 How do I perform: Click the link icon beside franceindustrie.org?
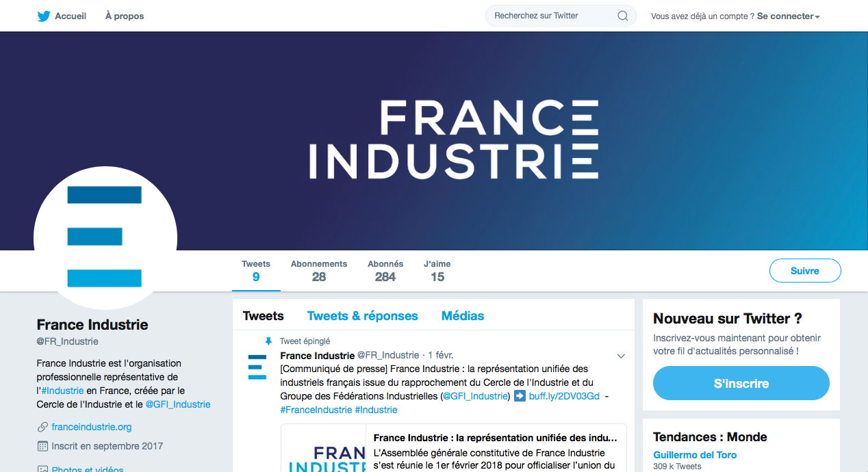click(x=42, y=427)
